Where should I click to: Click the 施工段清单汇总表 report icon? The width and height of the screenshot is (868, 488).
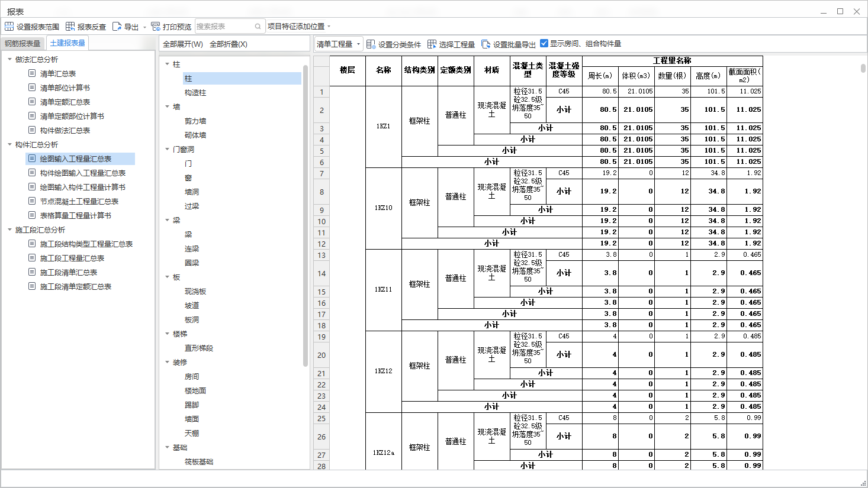32,272
